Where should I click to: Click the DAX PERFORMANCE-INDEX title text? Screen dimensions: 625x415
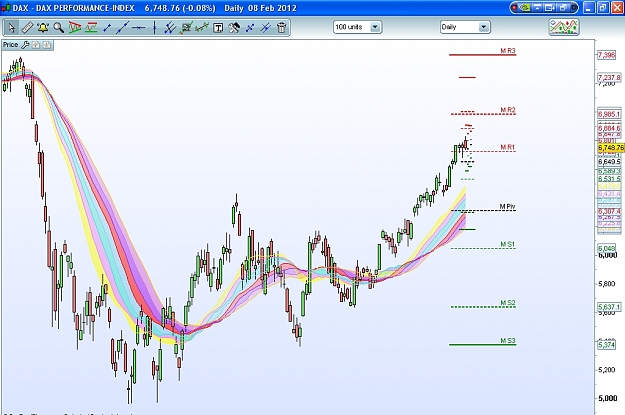pos(85,8)
